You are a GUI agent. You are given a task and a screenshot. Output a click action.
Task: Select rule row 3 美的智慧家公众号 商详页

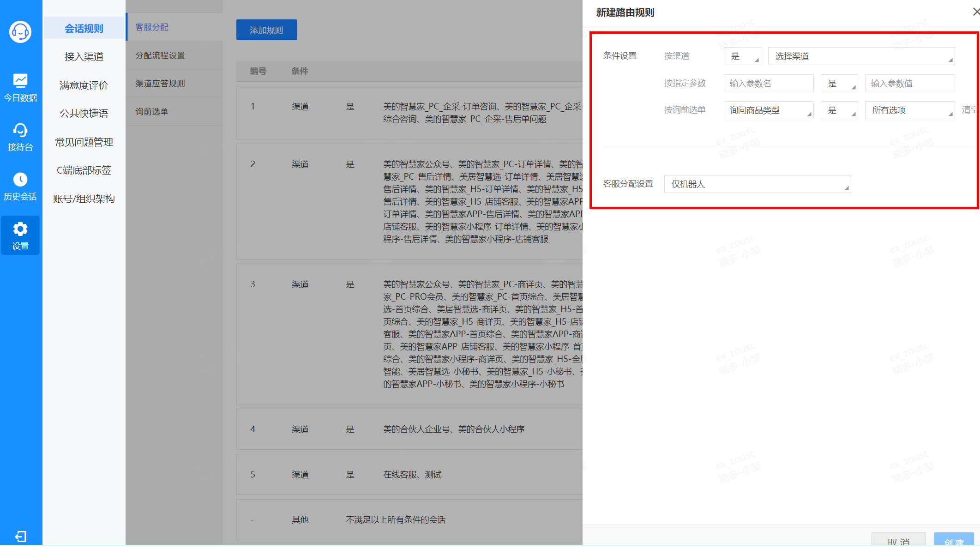(409, 334)
